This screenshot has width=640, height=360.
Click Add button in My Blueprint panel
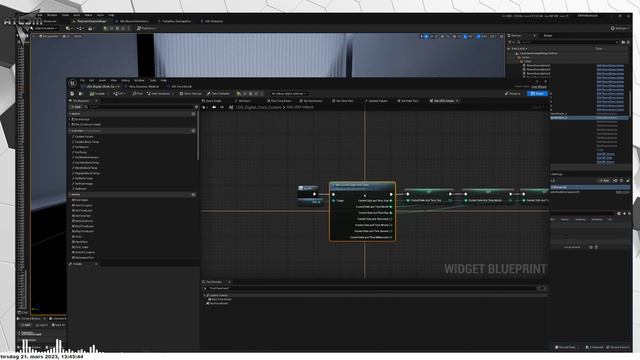[76, 107]
